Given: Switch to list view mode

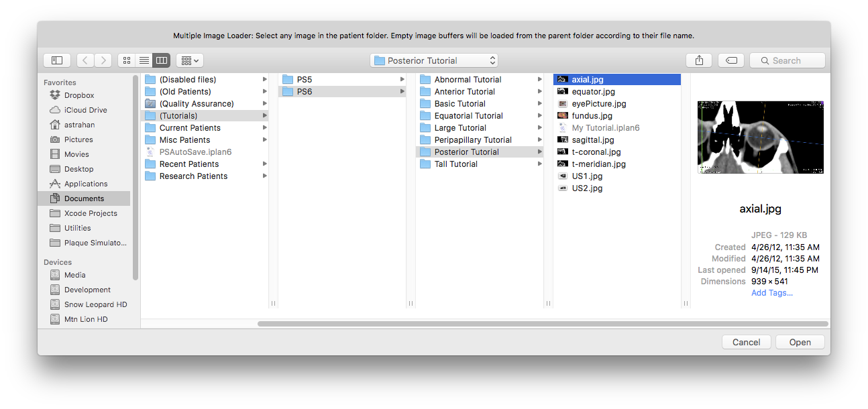Looking at the screenshot, I should (x=144, y=60).
